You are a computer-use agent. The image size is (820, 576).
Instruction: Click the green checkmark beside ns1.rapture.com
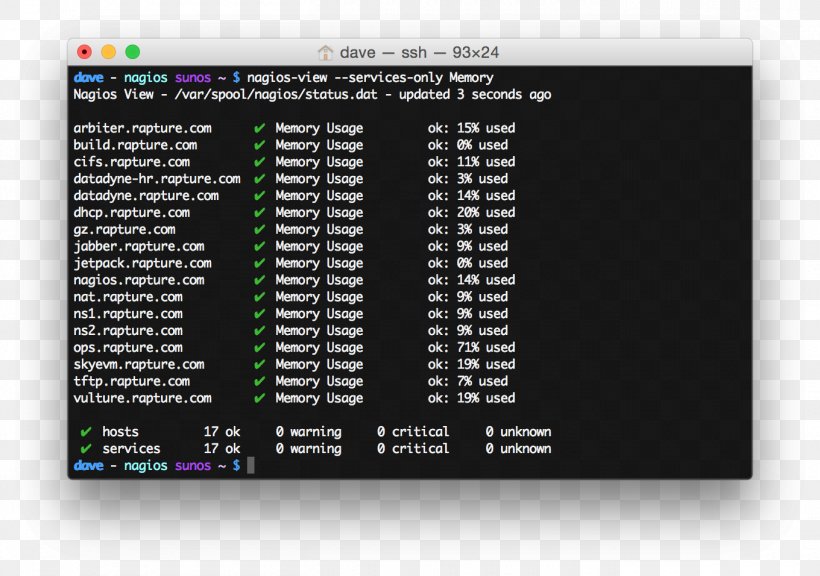point(259,314)
